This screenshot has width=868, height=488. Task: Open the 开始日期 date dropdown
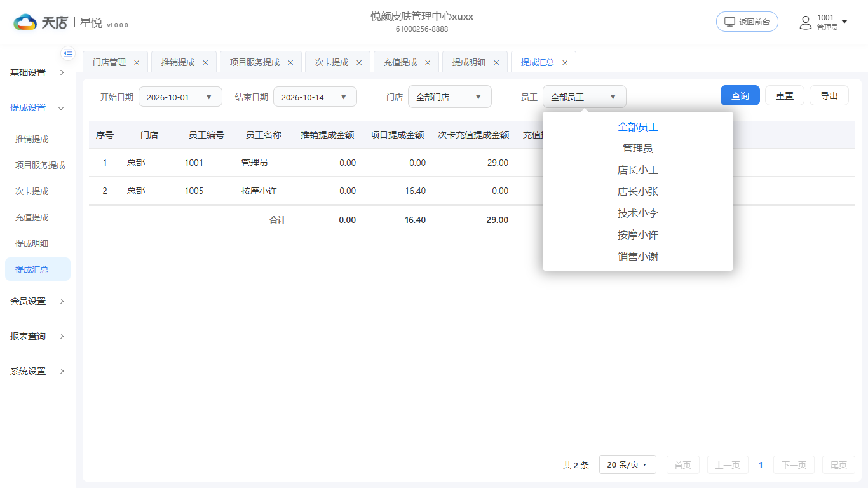click(180, 97)
